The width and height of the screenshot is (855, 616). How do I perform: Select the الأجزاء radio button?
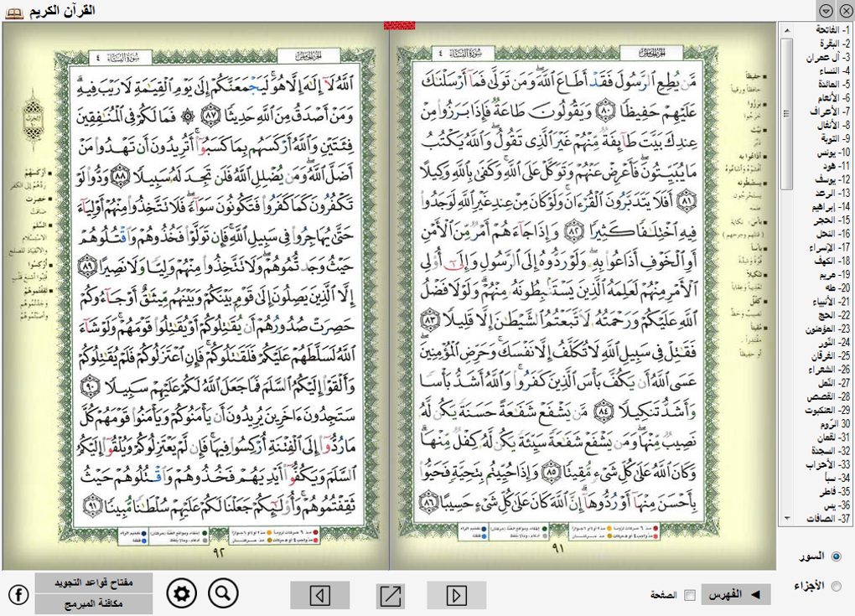tap(837, 587)
